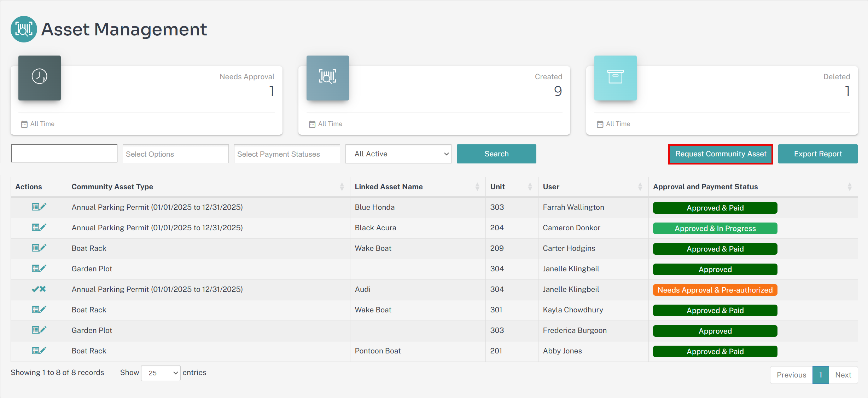Click Needs Approval count 1
868x398 pixels.
coord(272,91)
